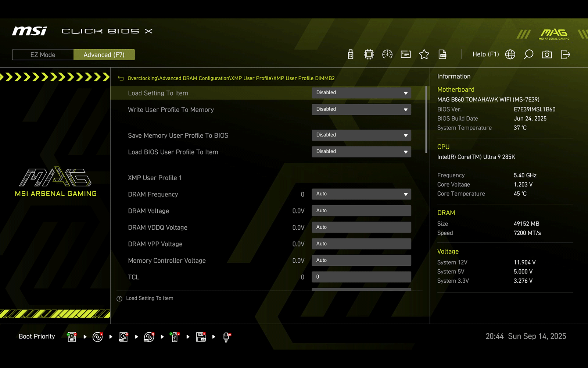
Task: Click the Boot Priority label
Action: tap(37, 337)
